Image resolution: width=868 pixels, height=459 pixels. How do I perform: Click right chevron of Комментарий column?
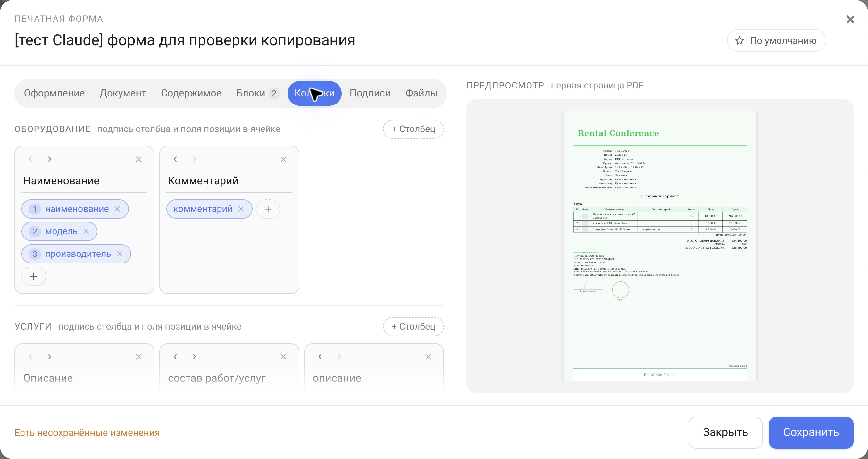pyautogui.click(x=194, y=159)
